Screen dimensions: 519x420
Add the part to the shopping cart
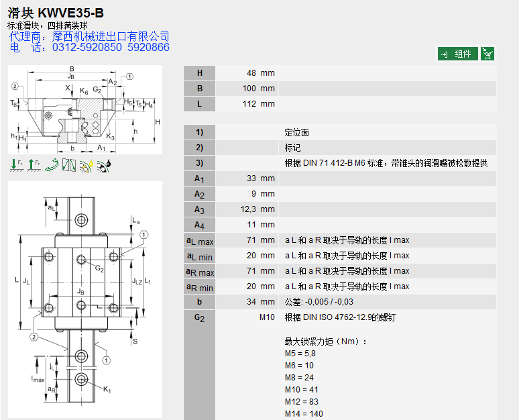pos(487,54)
